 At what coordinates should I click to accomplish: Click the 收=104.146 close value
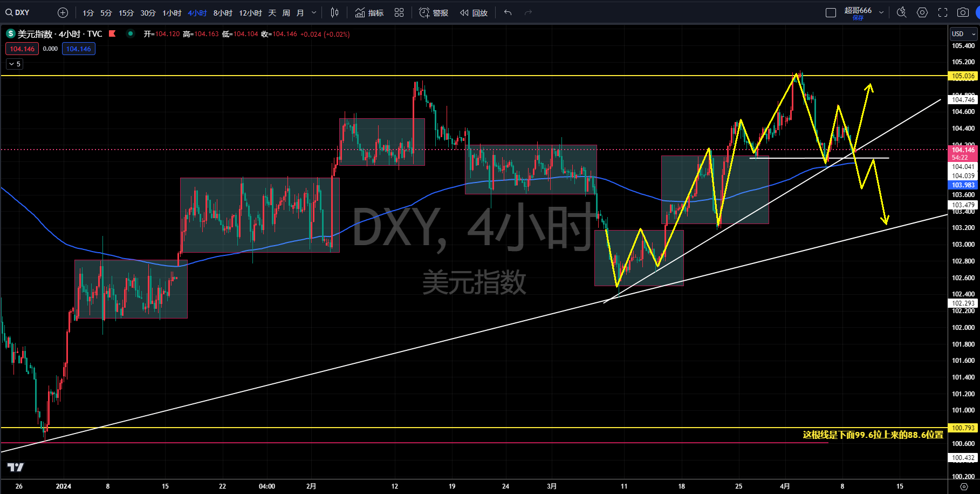[279, 34]
